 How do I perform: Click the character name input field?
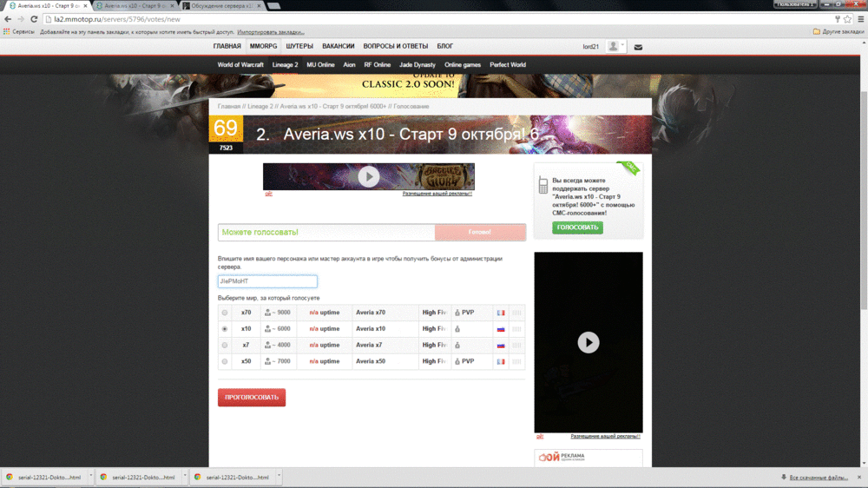point(267,281)
